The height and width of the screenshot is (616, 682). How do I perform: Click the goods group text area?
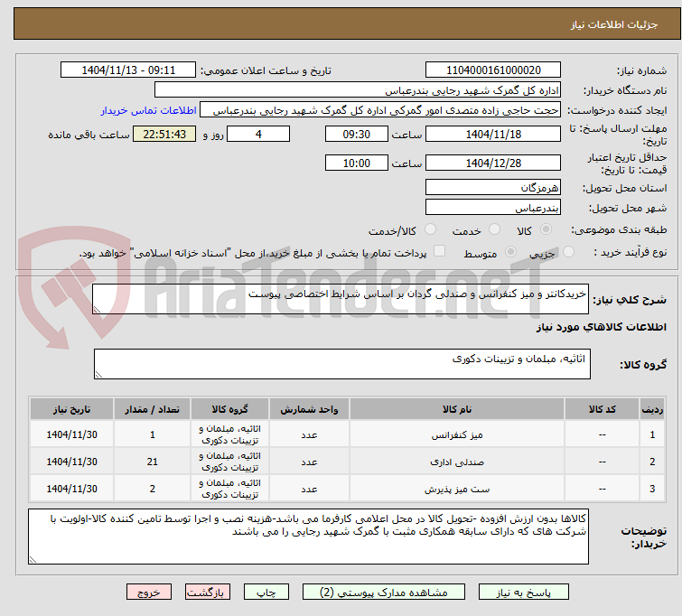(341, 364)
